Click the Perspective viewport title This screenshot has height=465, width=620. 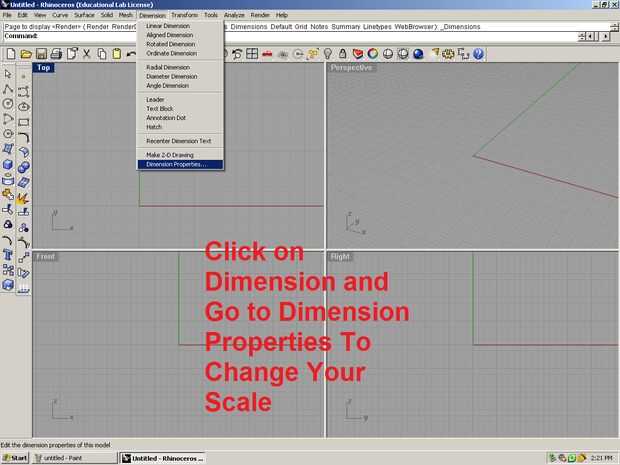tap(351, 68)
